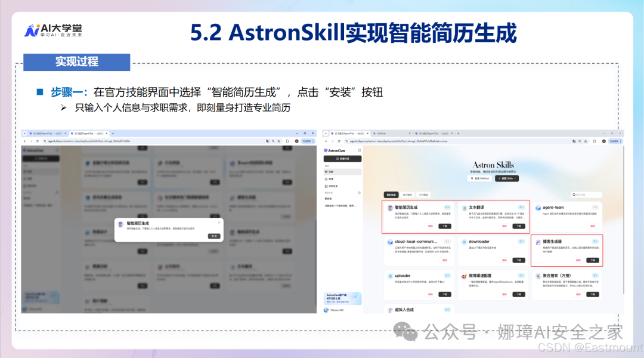
Task: Go back in the right browser window
Action: 326,141
